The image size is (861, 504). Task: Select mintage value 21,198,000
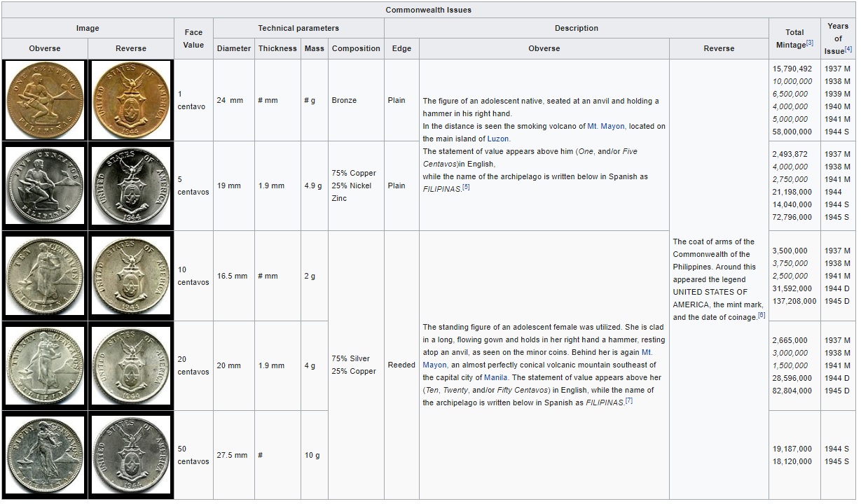click(x=792, y=192)
